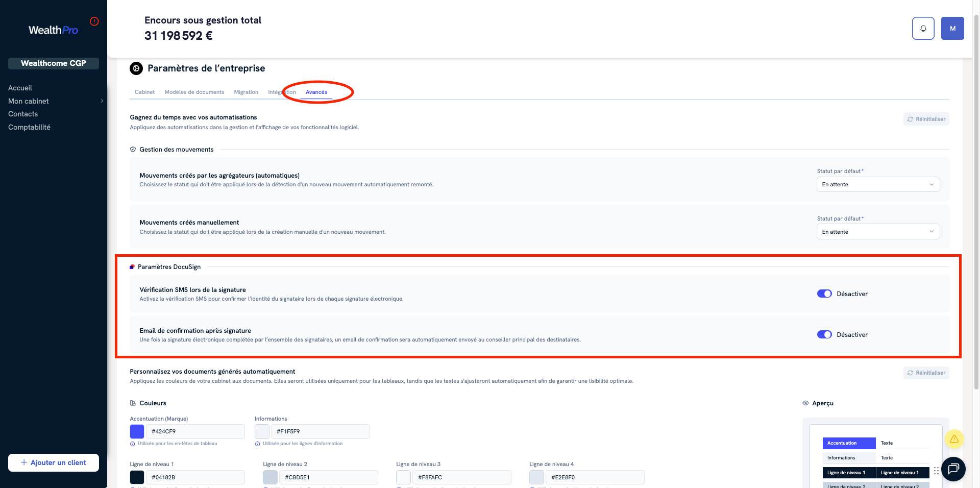Reset automations with top Réinitialiser button
980x488 pixels.
pos(926,119)
